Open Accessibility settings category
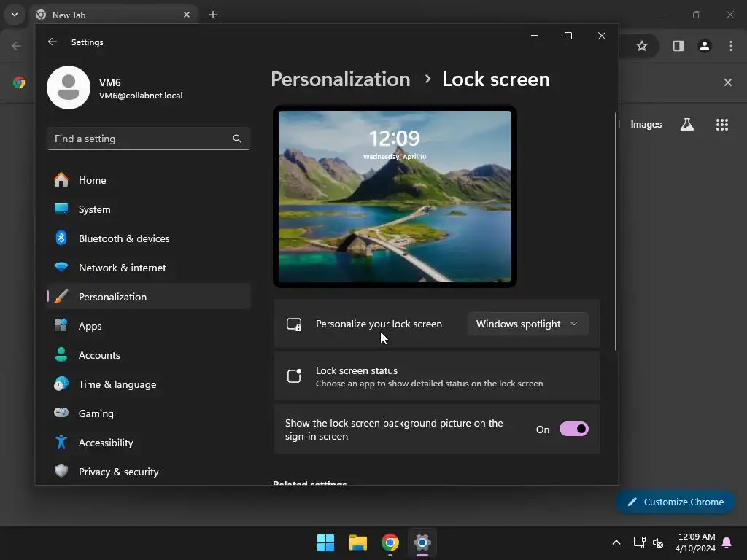The width and height of the screenshot is (747, 560). click(149, 442)
